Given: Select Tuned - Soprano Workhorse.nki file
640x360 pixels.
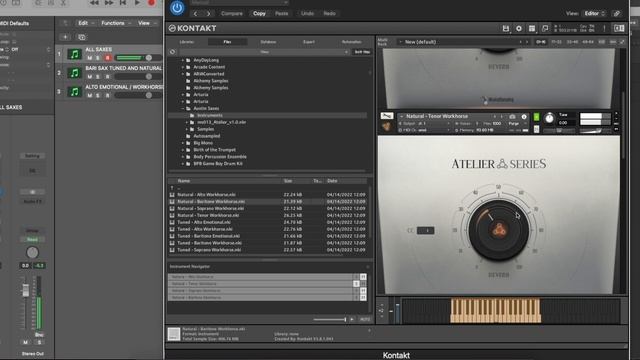Looking at the screenshot, I should point(209,250).
